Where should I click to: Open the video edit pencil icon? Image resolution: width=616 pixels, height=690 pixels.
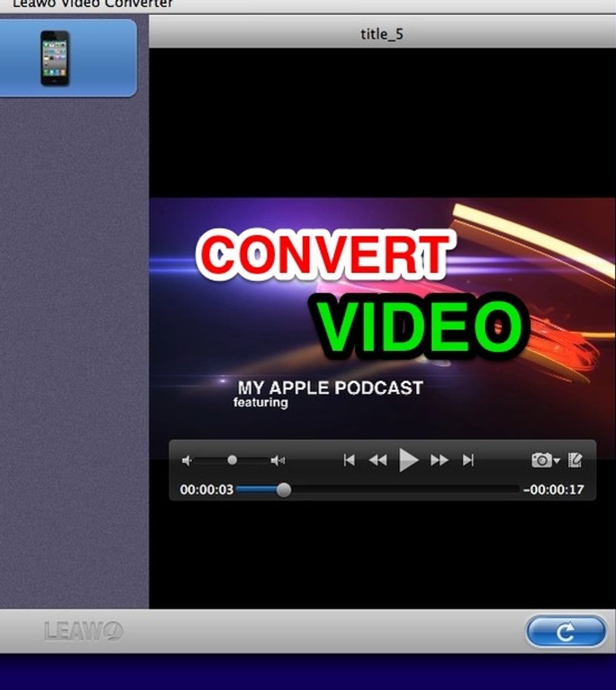click(575, 460)
